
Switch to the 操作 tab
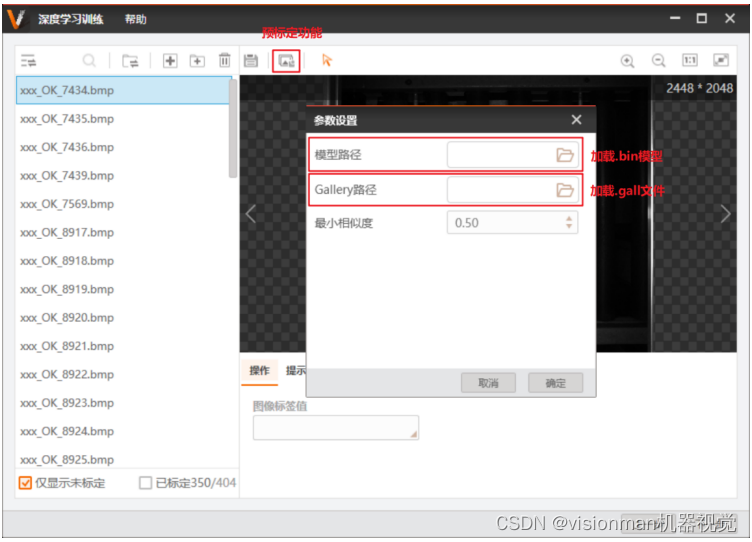(x=259, y=371)
